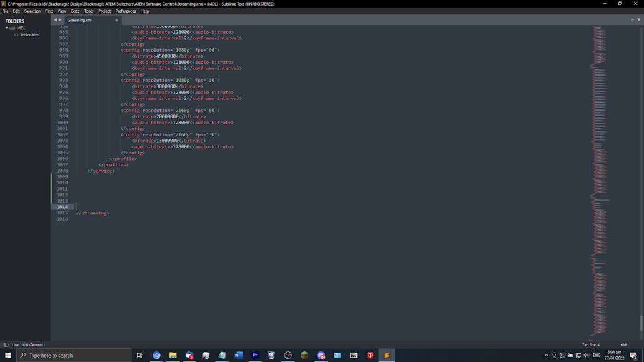Open index.html from the sidebar
Viewport: 644px width, 362px height.
[30, 35]
